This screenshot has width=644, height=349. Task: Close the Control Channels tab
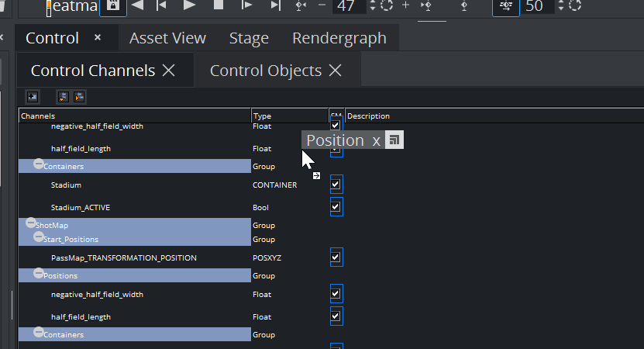[x=169, y=71]
